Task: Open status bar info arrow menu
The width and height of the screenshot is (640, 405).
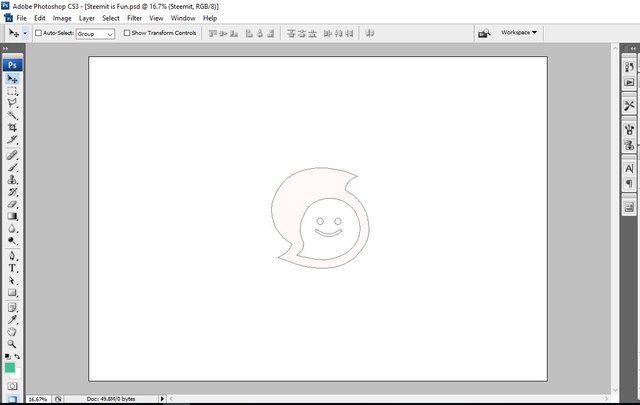Action: point(162,399)
